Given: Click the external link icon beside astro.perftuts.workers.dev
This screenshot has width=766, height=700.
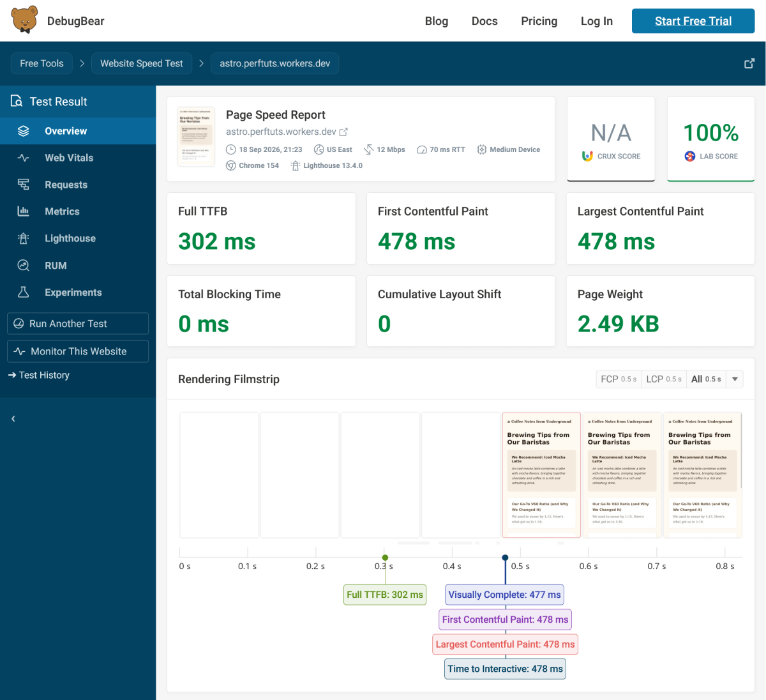Looking at the screenshot, I should pyautogui.click(x=343, y=132).
